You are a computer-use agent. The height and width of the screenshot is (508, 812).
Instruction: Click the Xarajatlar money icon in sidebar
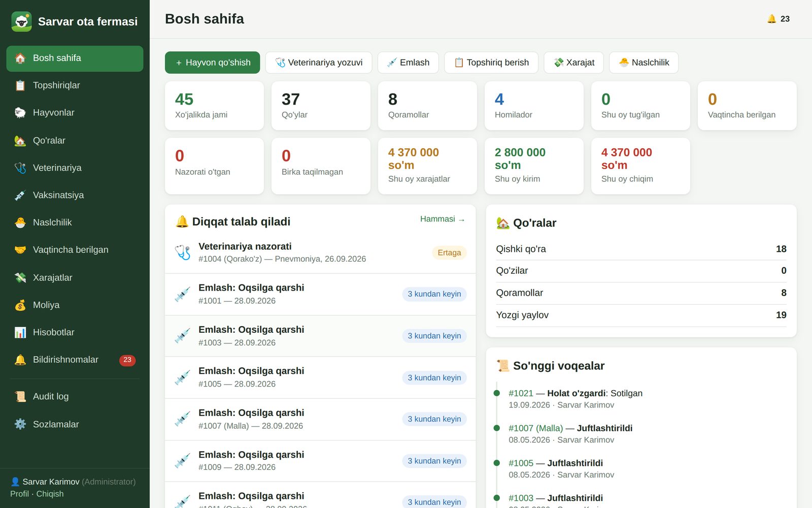[x=20, y=278]
